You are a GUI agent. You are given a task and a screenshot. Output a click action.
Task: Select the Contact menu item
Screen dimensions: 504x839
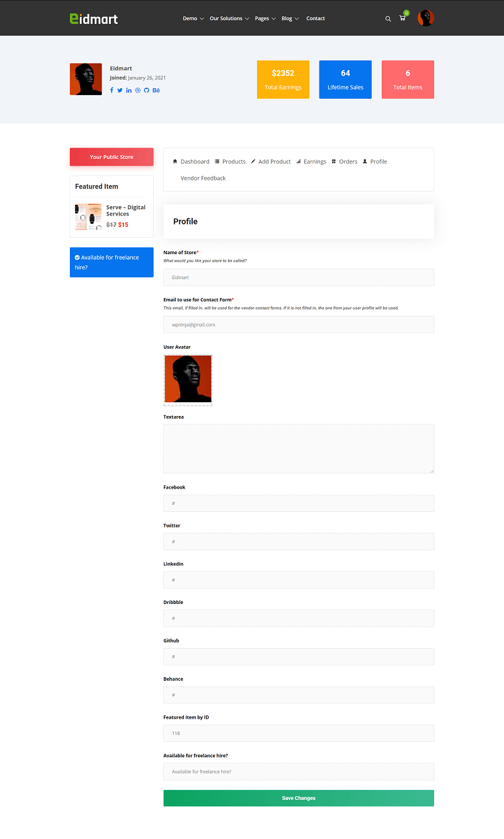(x=315, y=18)
